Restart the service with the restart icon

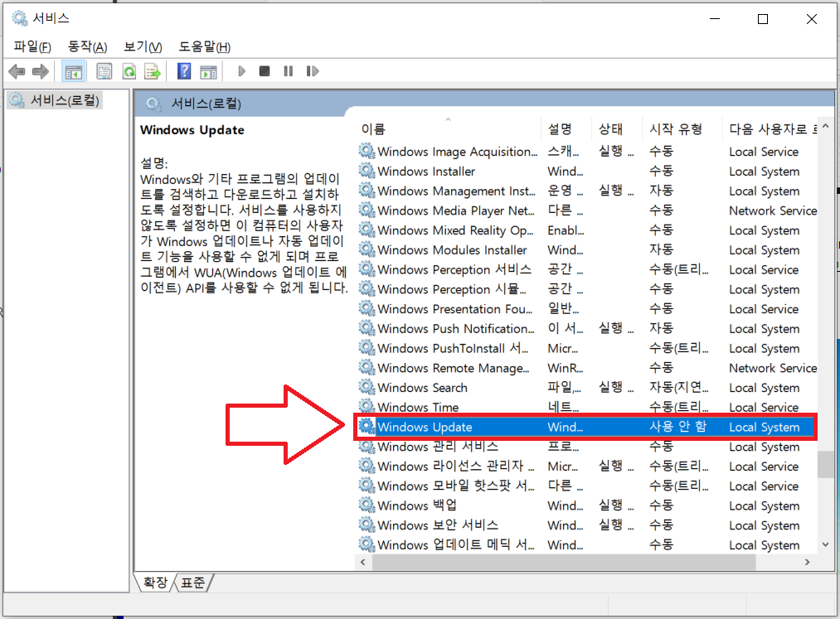(x=313, y=71)
